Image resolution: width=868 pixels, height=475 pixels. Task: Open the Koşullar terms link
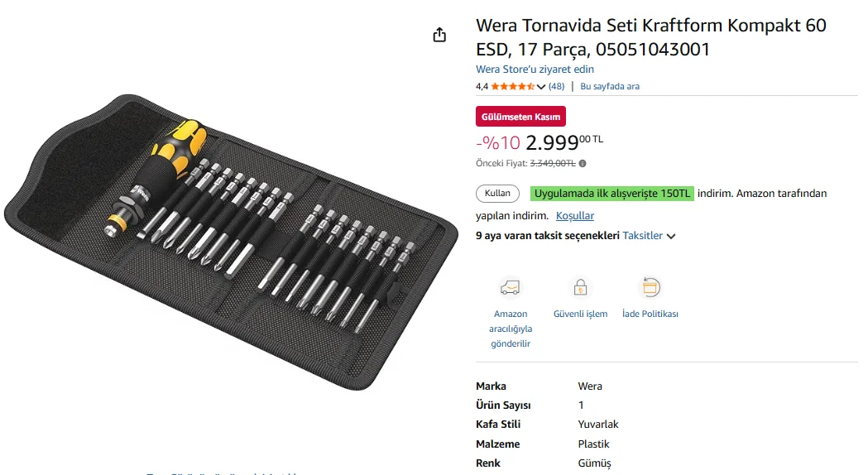click(x=575, y=216)
